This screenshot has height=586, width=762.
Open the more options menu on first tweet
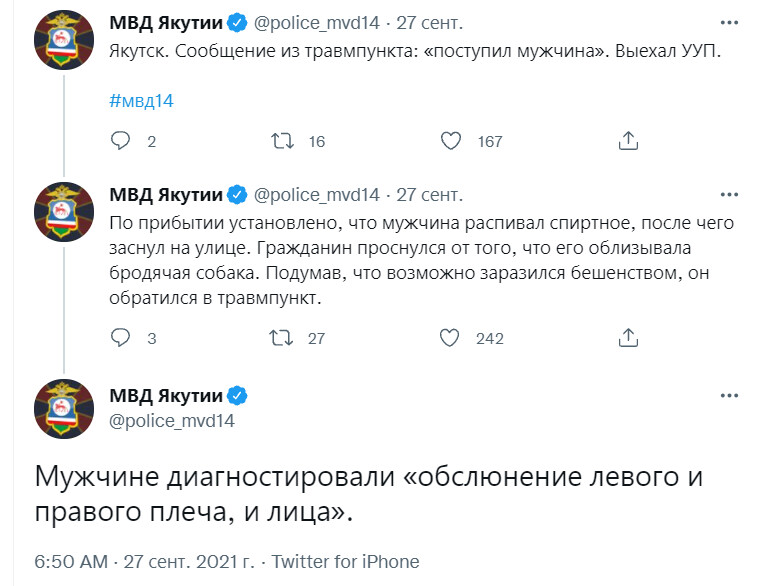point(729,23)
